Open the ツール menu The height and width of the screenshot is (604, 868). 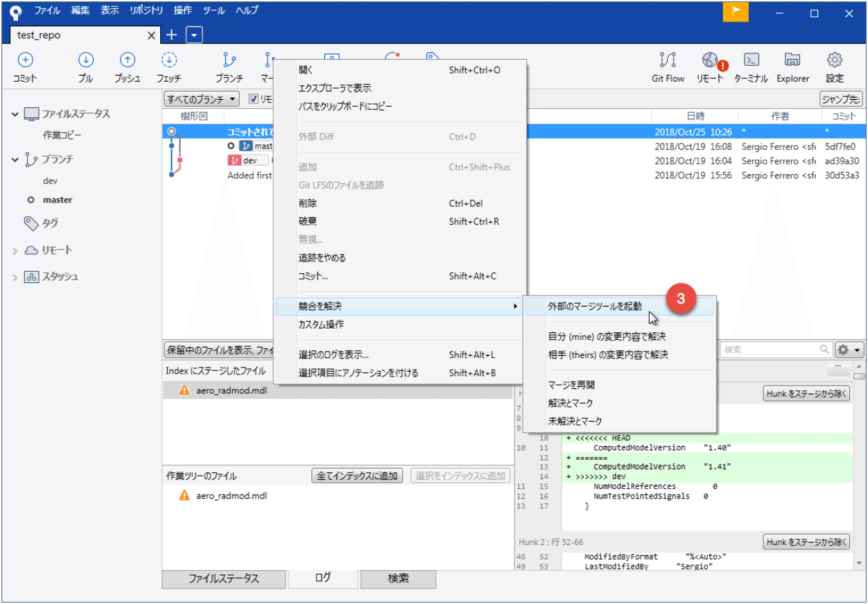(214, 11)
